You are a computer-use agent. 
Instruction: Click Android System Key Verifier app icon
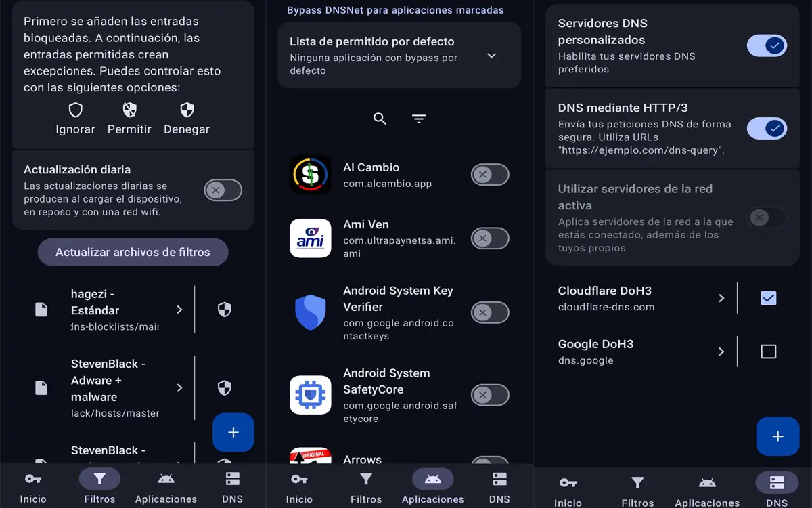pos(310,312)
